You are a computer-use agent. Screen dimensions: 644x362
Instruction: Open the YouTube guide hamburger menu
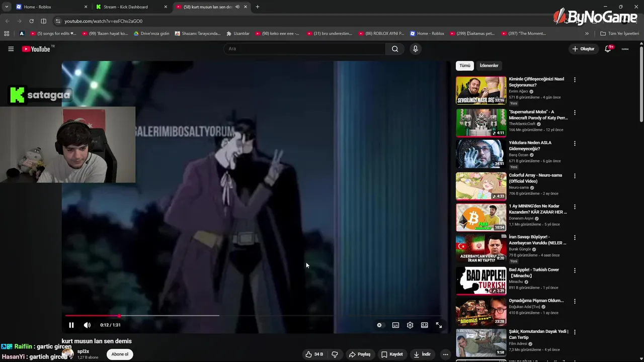pyautogui.click(x=11, y=49)
